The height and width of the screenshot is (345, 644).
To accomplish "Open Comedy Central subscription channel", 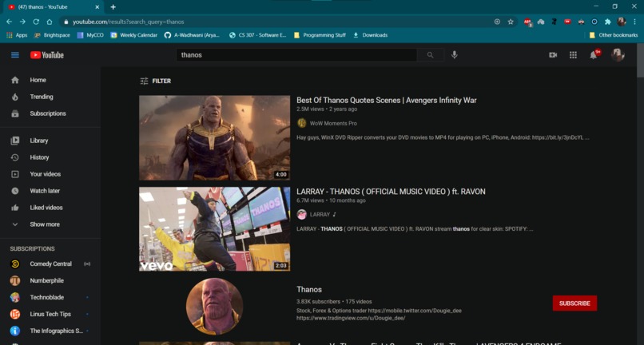I will tap(50, 264).
